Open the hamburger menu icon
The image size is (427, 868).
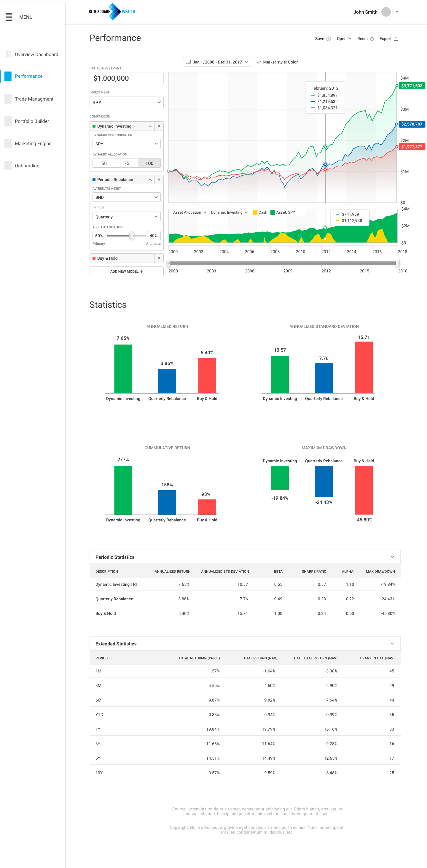pyautogui.click(x=9, y=17)
